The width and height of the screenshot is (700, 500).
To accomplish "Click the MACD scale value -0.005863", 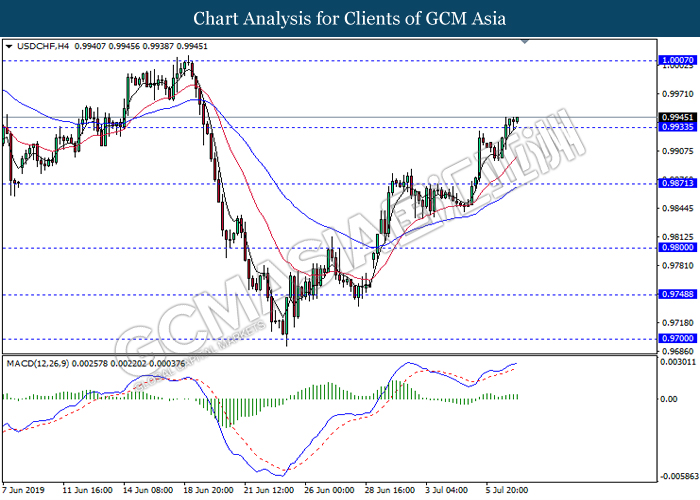I will (679, 477).
